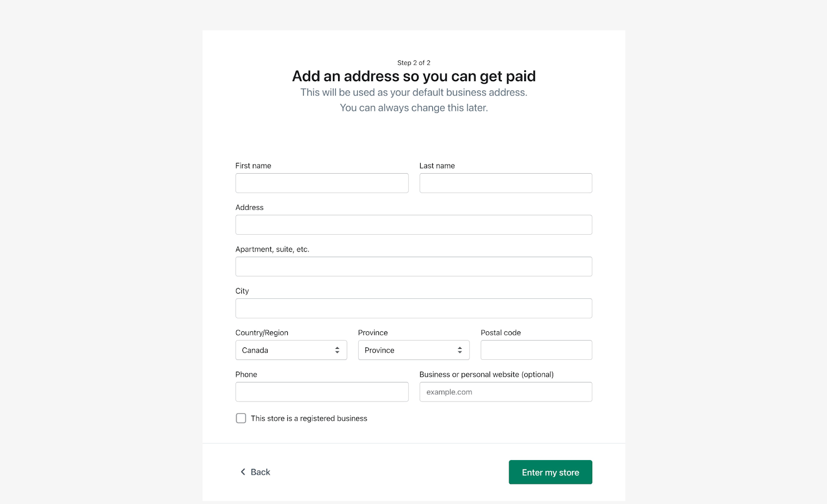Click the Postal code field
The image size is (827, 504).
click(536, 350)
